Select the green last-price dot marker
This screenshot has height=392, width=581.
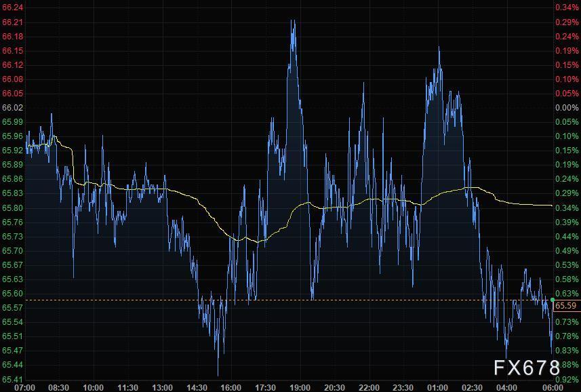coord(553,299)
